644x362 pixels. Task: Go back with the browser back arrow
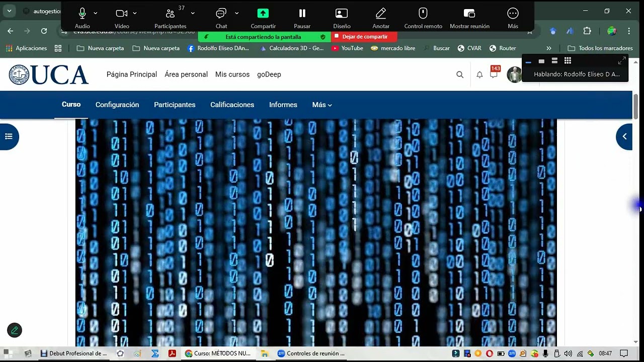click(11, 31)
